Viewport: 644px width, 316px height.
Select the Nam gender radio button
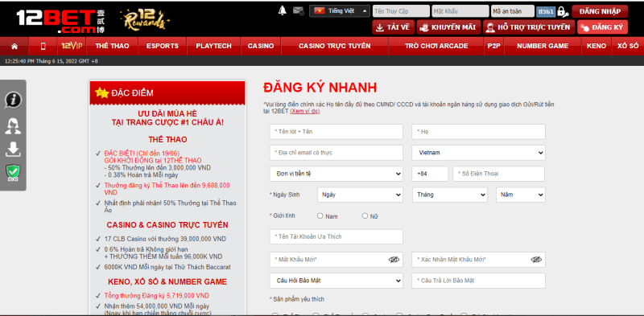tap(320, 215)
